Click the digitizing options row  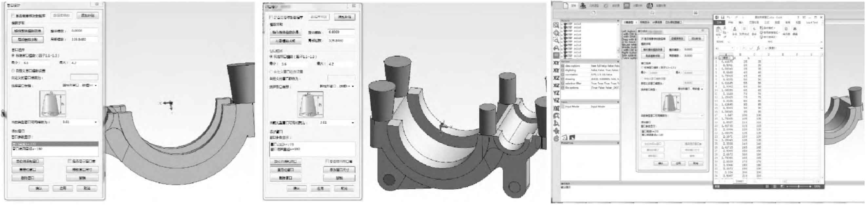tap(590, 70)
